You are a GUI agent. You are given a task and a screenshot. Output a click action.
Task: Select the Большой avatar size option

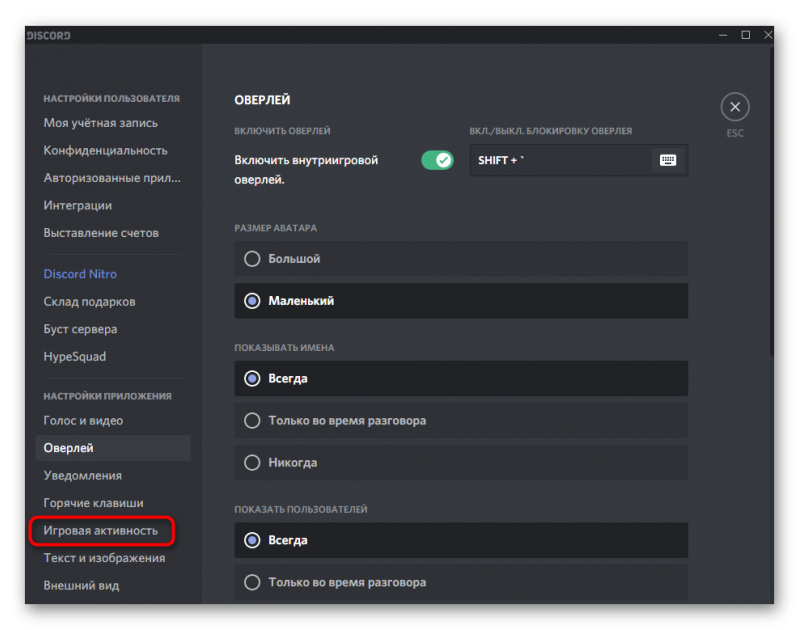click(x=461, y=259)
